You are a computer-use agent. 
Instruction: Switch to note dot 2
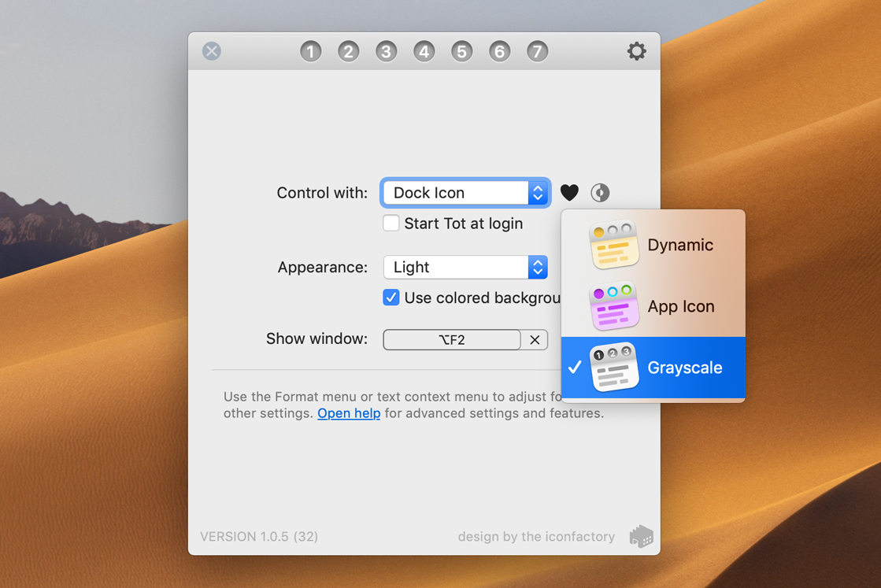point(348,52)
